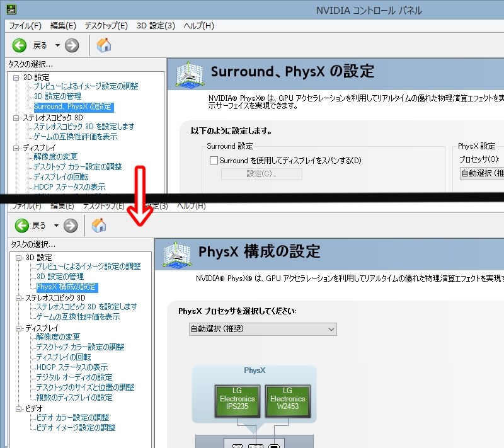The width and height of the screenshot is (504, 448).
Task: Click the home icon in PhysX 構成 window
Action: pos(99,226)
